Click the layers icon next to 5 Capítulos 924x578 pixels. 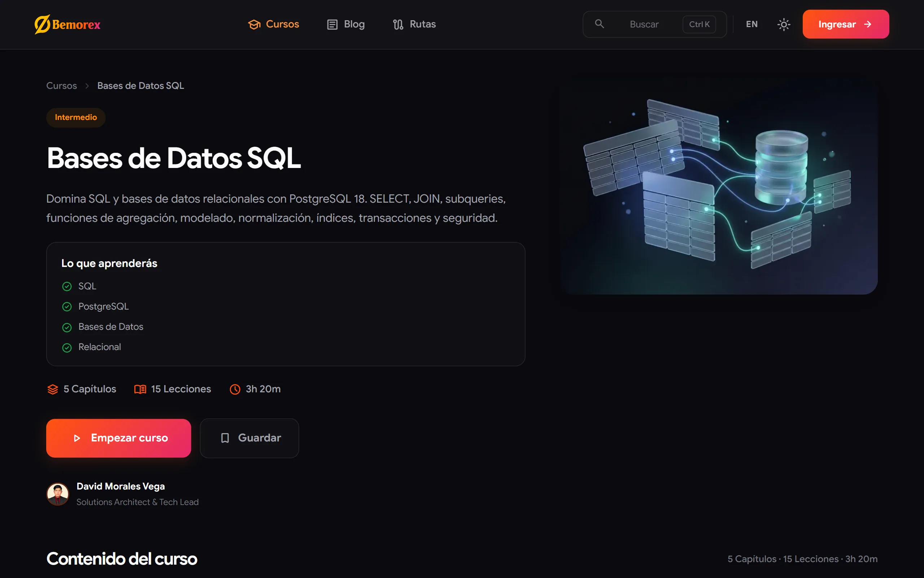click(x=53, y=389)
